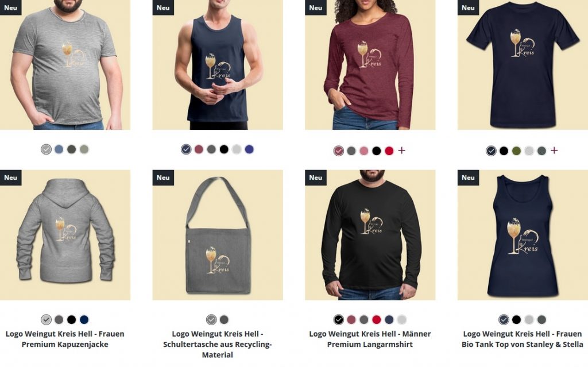
Task: Open the maroon women's longsleeve image
Action: click(370, 65)
